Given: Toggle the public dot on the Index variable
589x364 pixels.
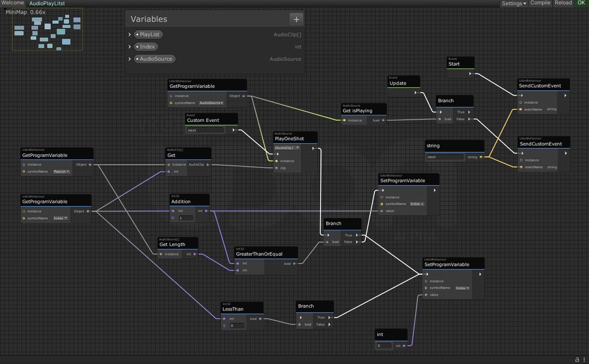Looking at the screenshot, I should (137, 47).
